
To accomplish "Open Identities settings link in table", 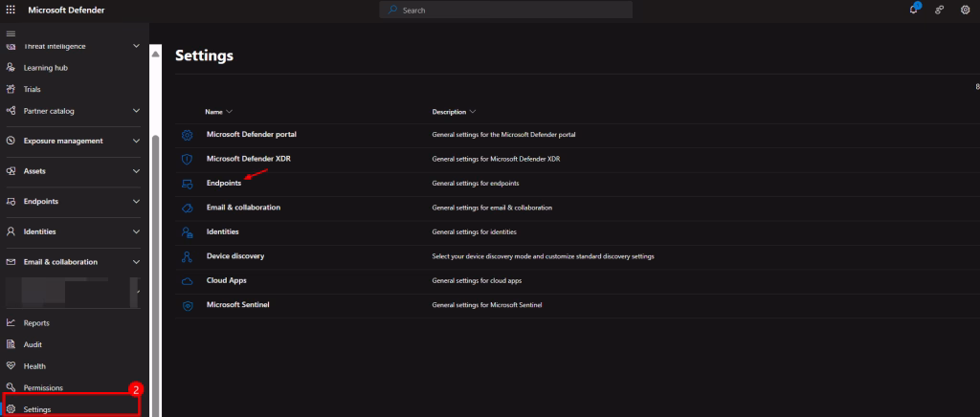I will tap(222, 231).
